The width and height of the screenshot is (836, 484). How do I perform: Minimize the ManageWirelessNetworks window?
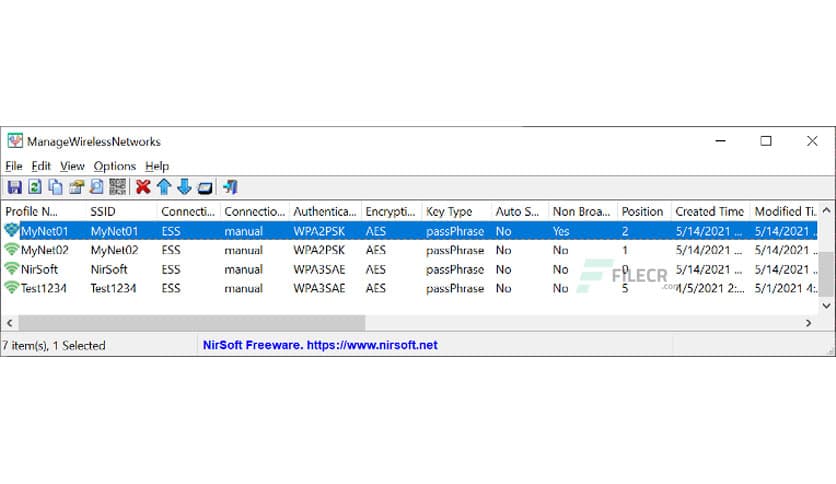click(x=720, y=141)
